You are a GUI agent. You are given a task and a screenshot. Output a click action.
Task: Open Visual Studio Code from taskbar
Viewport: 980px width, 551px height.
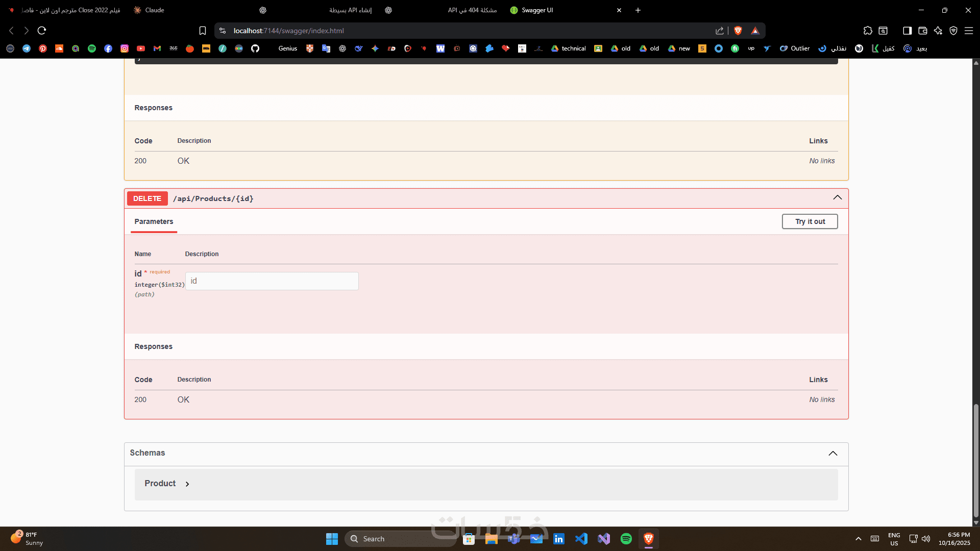(x=581, y=539)
